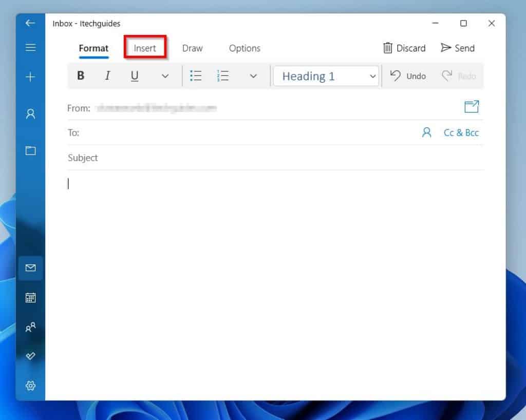Switch to Format tab
The width and height of the screenshot is (526, 420).
[93, 48]
